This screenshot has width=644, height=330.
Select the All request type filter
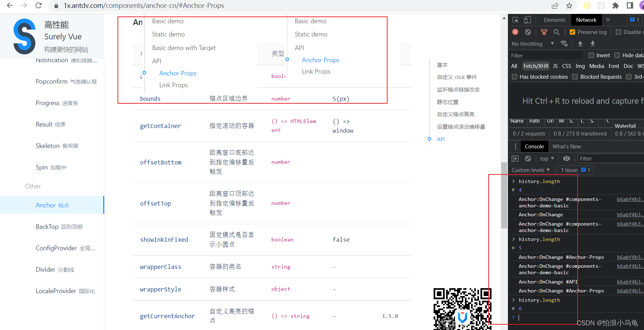coord(514,66)
